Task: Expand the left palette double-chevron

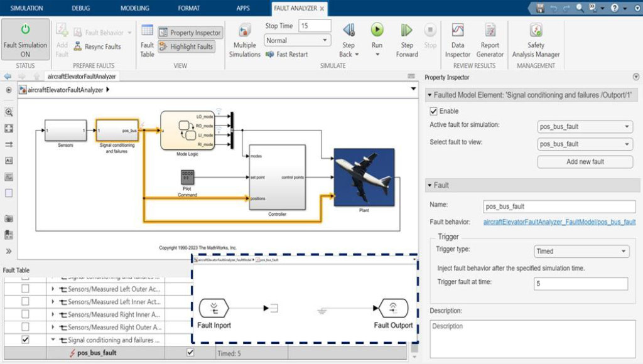Action: (x=9, y=251)
